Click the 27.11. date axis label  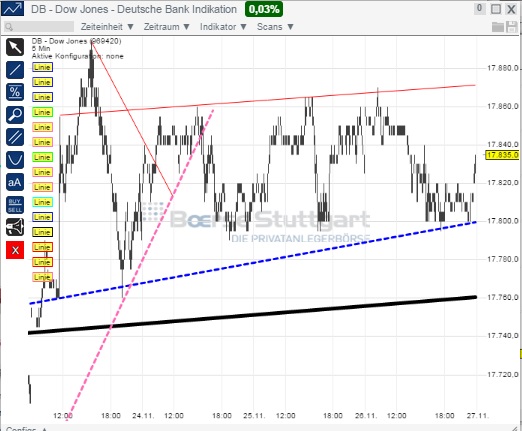pos(477,416)
